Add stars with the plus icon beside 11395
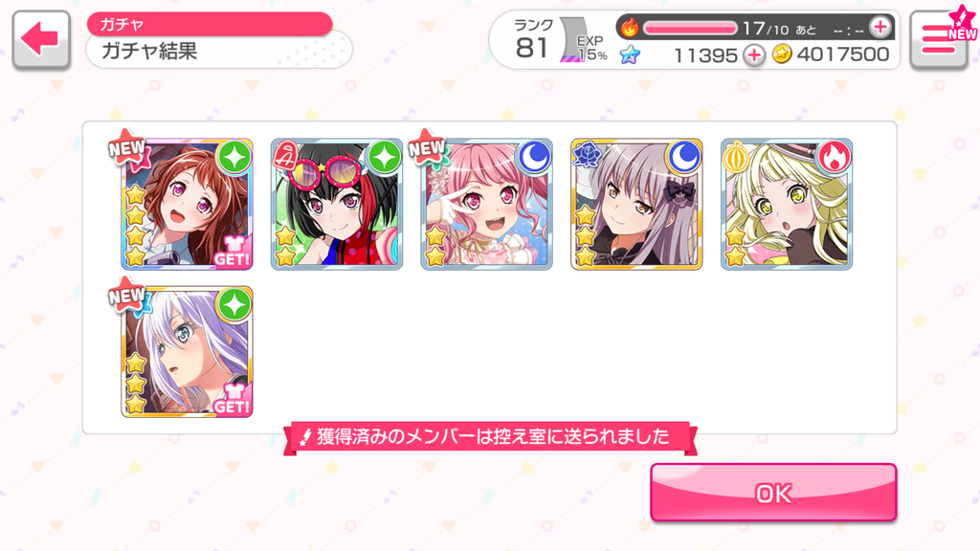This screenshot has height=551, width=980. 754,55
